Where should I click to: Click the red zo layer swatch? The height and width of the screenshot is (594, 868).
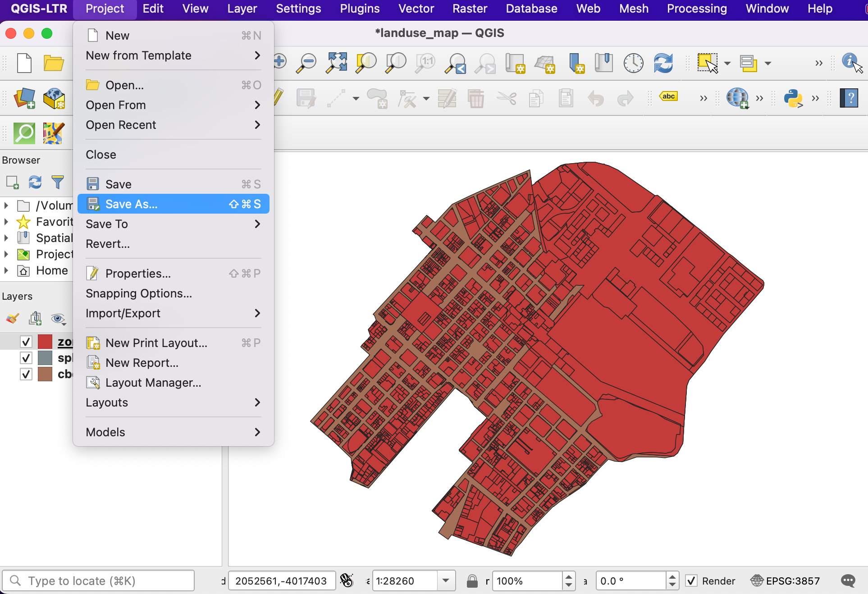click(45, 342)
